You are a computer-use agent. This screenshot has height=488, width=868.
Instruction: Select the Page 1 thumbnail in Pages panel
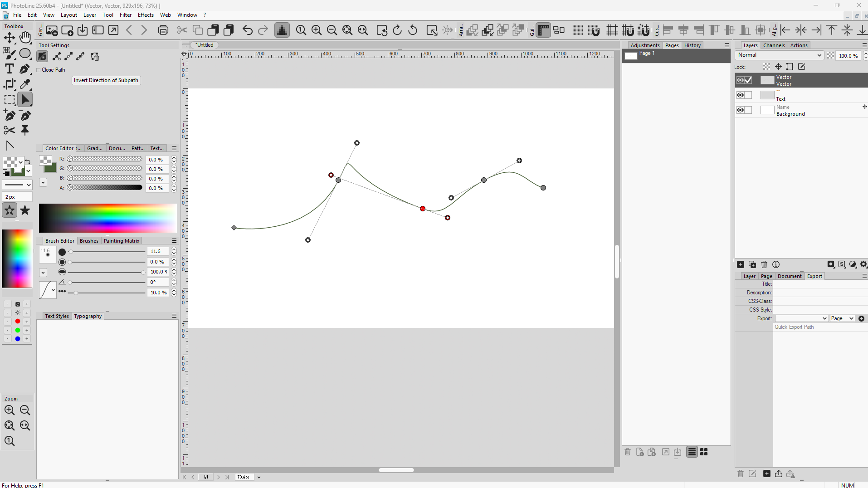[x=631, y=56]
